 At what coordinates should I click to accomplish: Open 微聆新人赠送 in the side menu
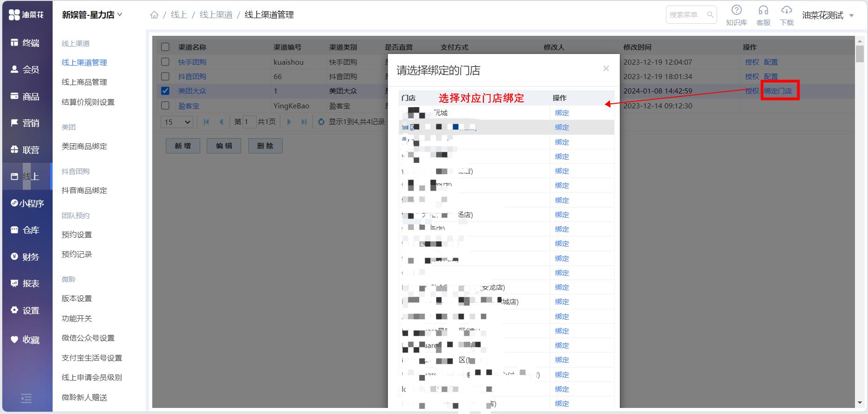(84, 397)
